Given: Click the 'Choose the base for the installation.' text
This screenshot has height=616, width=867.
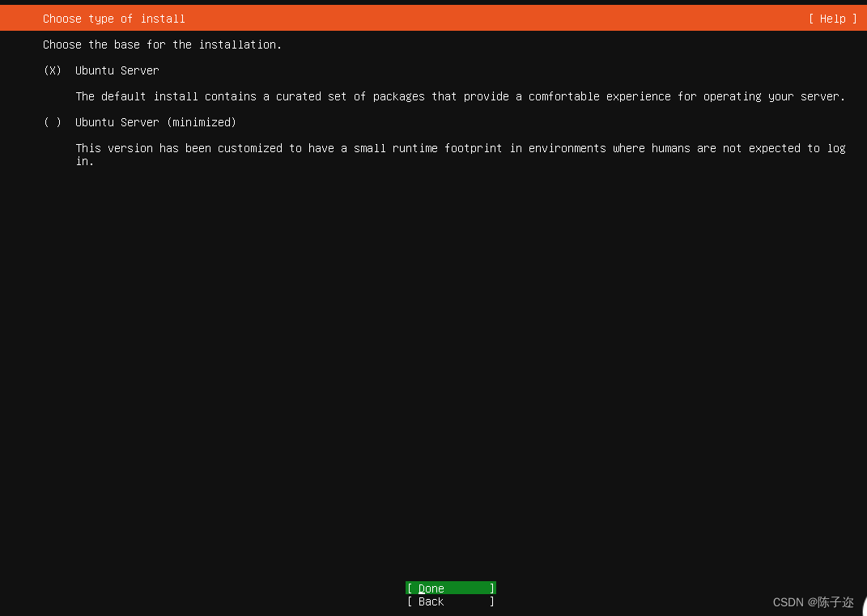Looking at the screenshot, I should 162,45.
